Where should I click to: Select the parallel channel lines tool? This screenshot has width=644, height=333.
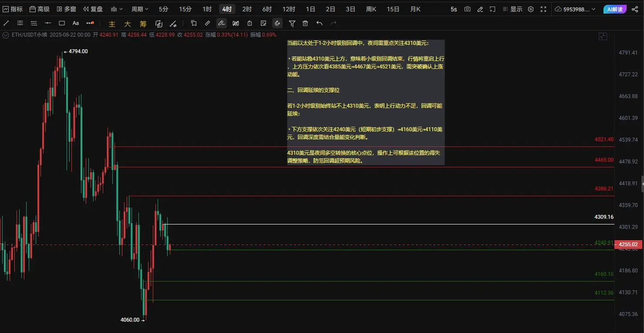[x=20, y=23]
